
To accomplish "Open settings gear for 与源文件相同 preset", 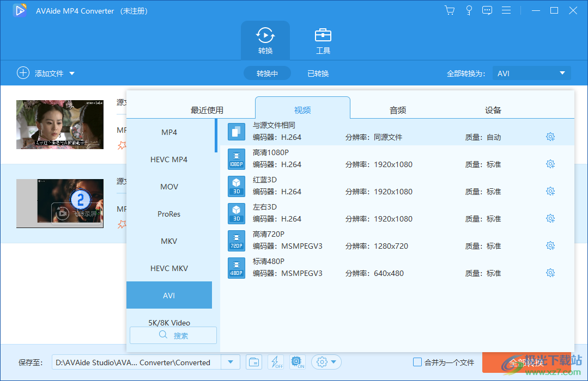I will point(550,137).
